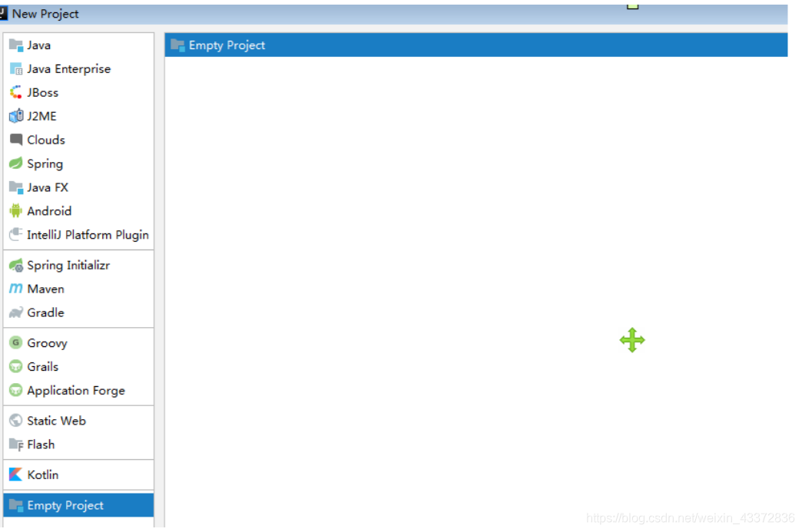Viewport: 802px width, 532px height.
Task: Select Java project type text
Action: 39,45
